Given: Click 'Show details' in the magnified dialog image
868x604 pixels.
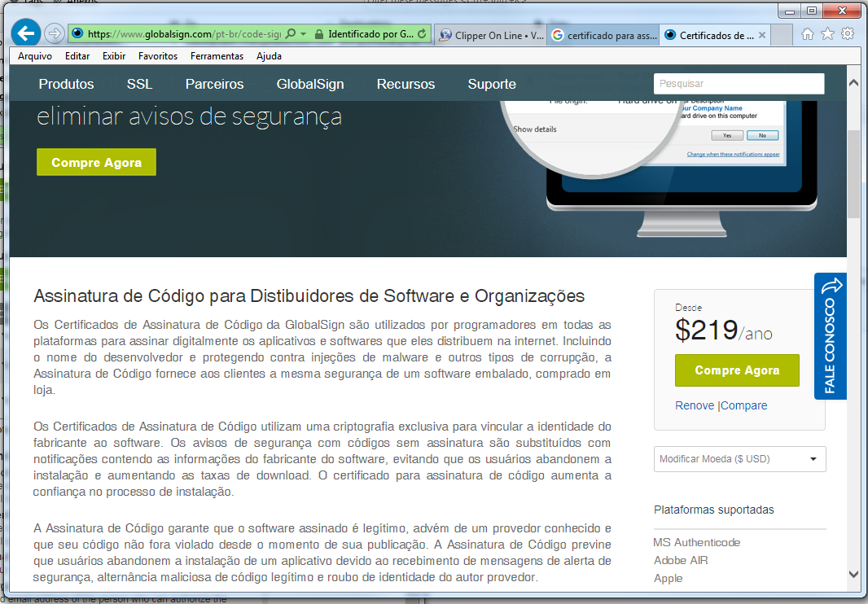Looking at the screenshot, I should [535, 129].
